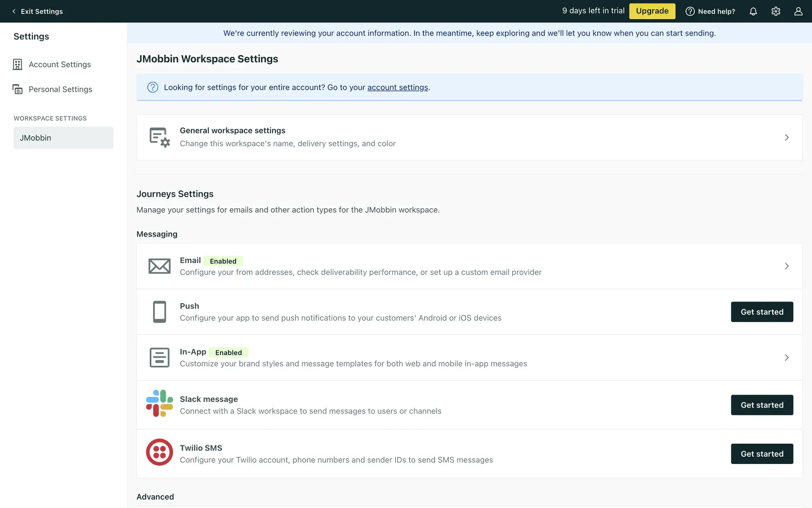Click the Push phone icon

point(159,312)
